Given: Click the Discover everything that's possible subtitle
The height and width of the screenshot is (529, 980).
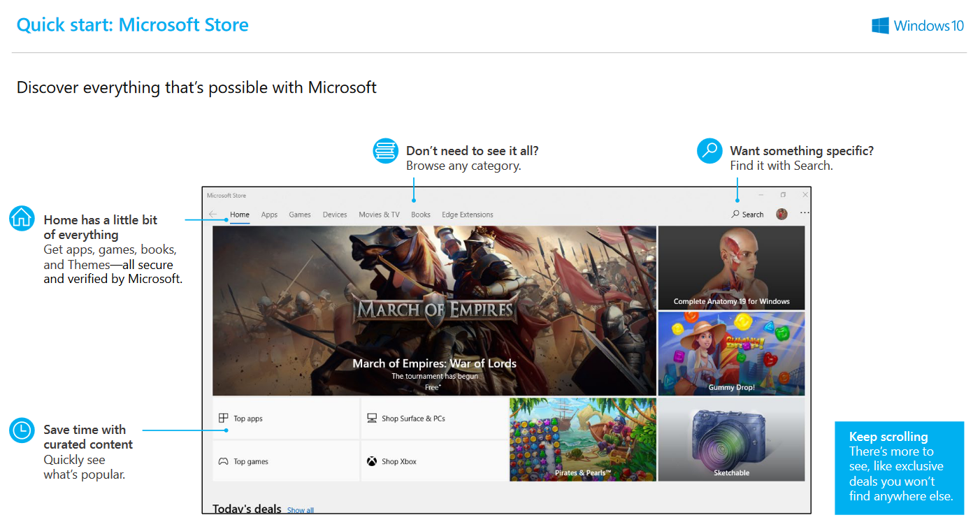Looking at the screenshot, I should coord(196,88).
